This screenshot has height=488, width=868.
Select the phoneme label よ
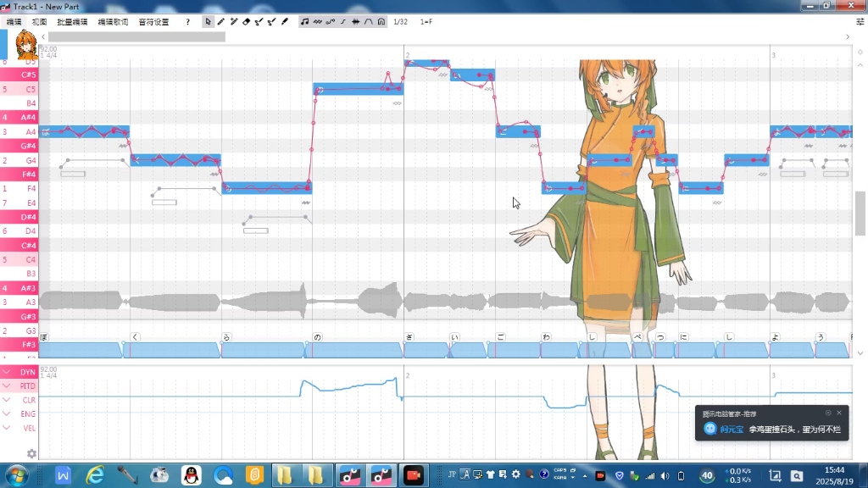click(x=776, y=337)
